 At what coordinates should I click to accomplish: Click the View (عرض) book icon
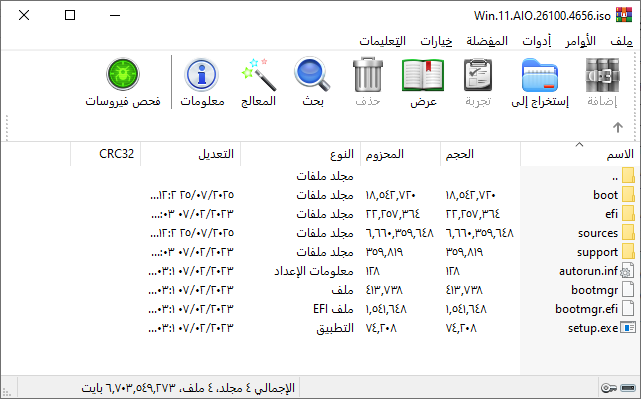pos(423,75)
